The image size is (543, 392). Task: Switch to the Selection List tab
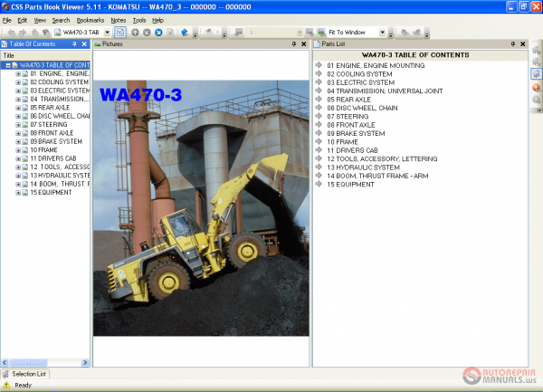[x=25, y=374]
